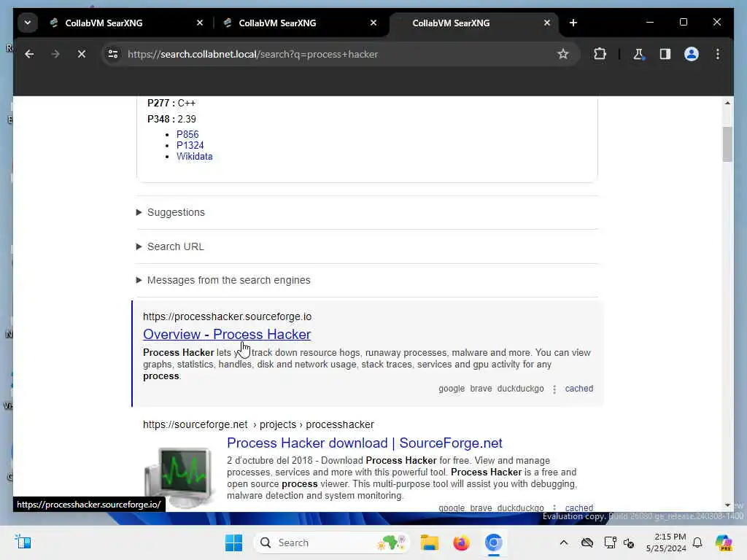The image size is (747, 560).
Task: Open cached version of SourceForge result
Action: point(578,507)
